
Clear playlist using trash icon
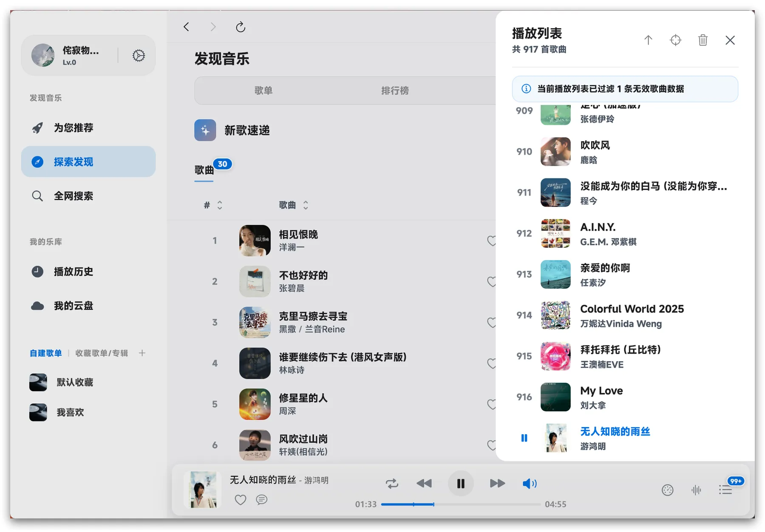point(703,40)
